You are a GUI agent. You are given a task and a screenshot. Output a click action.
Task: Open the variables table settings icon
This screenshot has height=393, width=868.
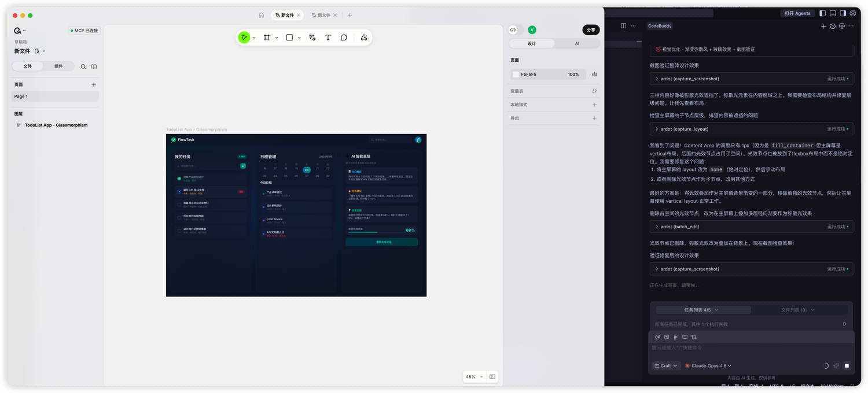coord(594,91)
